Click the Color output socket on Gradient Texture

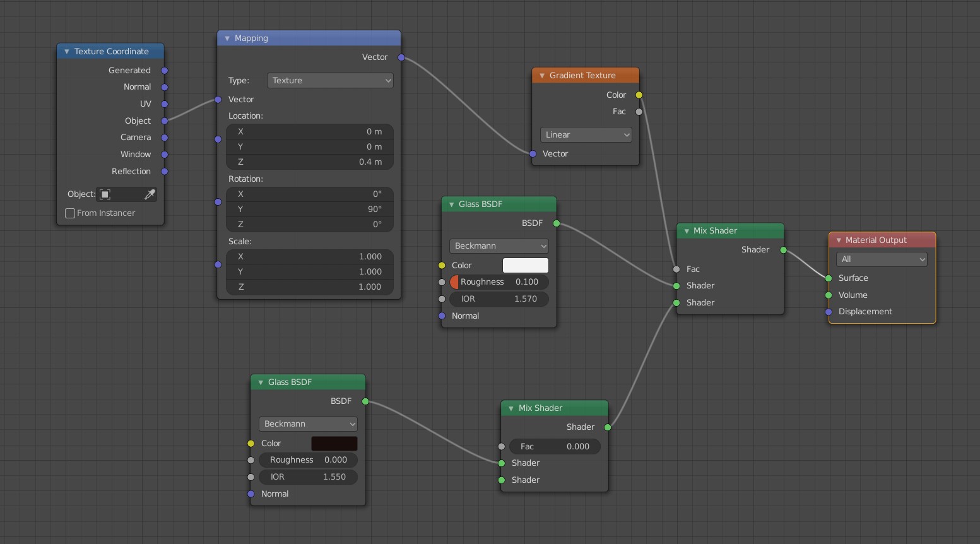pos(639,95)
